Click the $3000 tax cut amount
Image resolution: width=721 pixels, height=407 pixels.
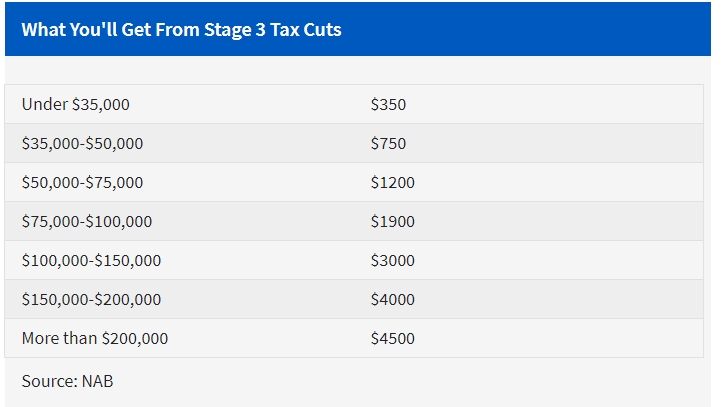(392, 260)
